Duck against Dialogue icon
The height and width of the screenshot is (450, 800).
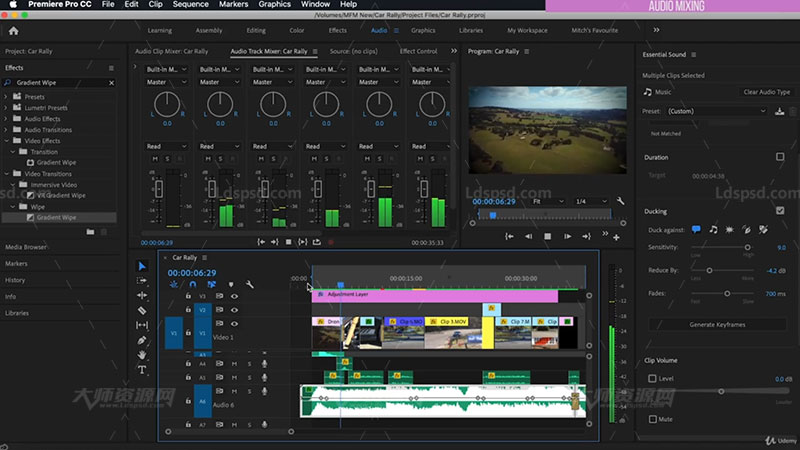[x=696, y=230]
